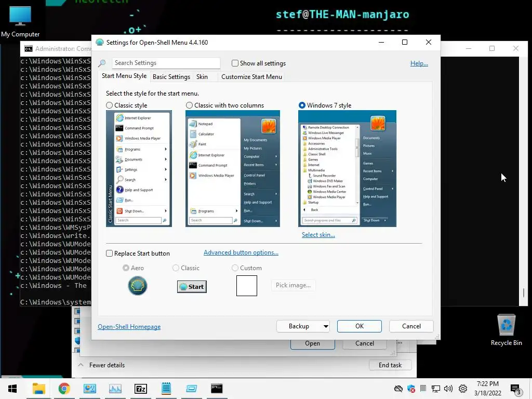Click the magnifier icon beside Search Settings
Viewport: 532px width, 399px height.
click(x=102, y=63)
